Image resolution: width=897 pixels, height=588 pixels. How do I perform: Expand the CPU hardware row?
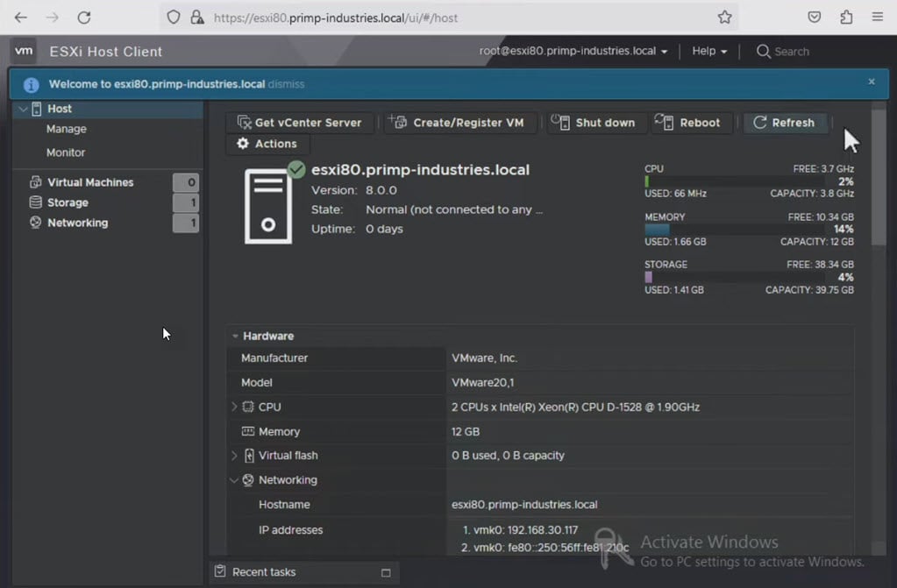tap(234, 407)
